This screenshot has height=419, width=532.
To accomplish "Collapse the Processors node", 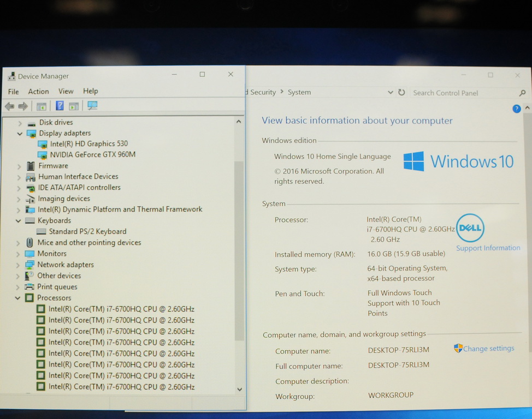I will coord(17,298).
